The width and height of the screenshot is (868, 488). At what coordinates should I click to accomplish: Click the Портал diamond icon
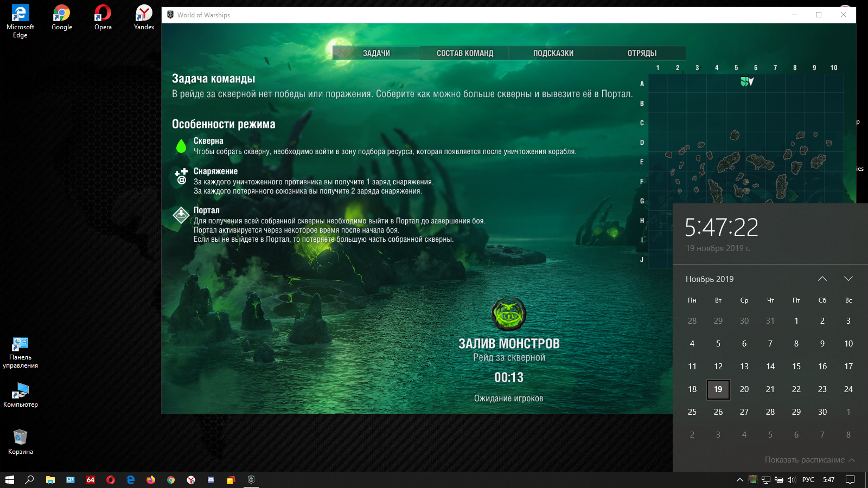tap(181, 215)
